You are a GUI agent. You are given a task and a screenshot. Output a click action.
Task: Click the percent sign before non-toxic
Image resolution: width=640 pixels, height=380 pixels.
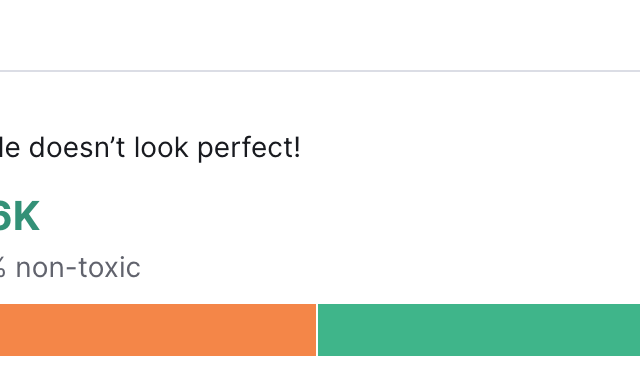(2, 268)
